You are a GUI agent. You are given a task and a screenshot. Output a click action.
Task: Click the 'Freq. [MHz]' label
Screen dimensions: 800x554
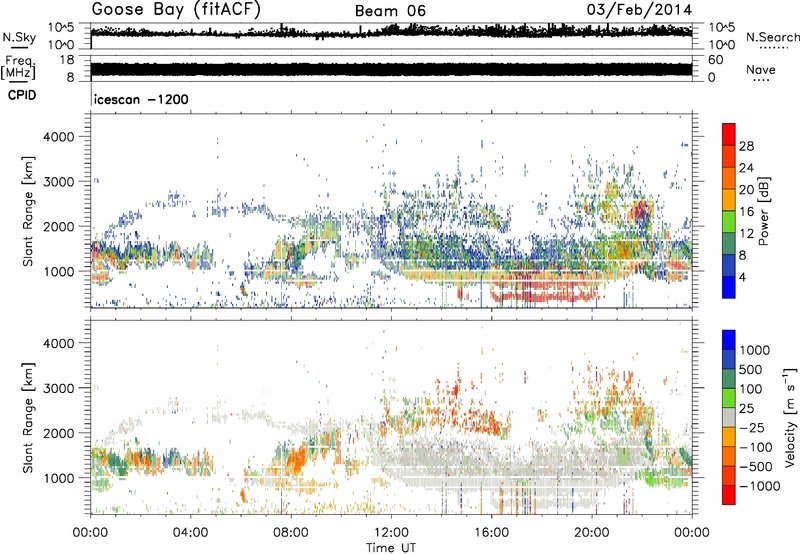pos(19,67)
